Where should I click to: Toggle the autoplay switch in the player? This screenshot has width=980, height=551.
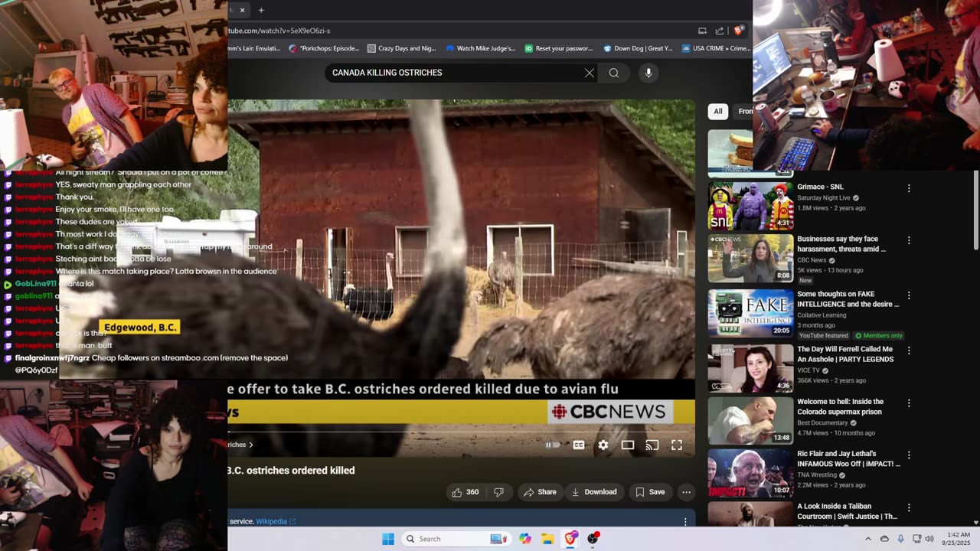[x=553, y=445]
